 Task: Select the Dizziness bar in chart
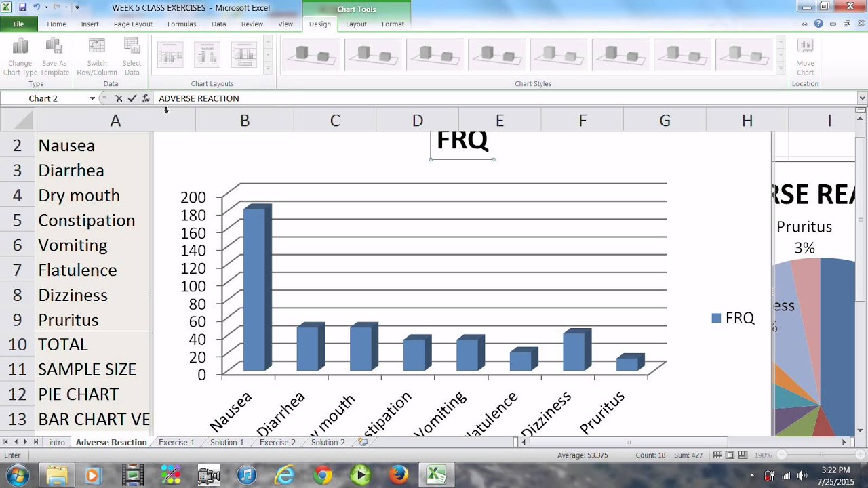[x=576, y=350]
